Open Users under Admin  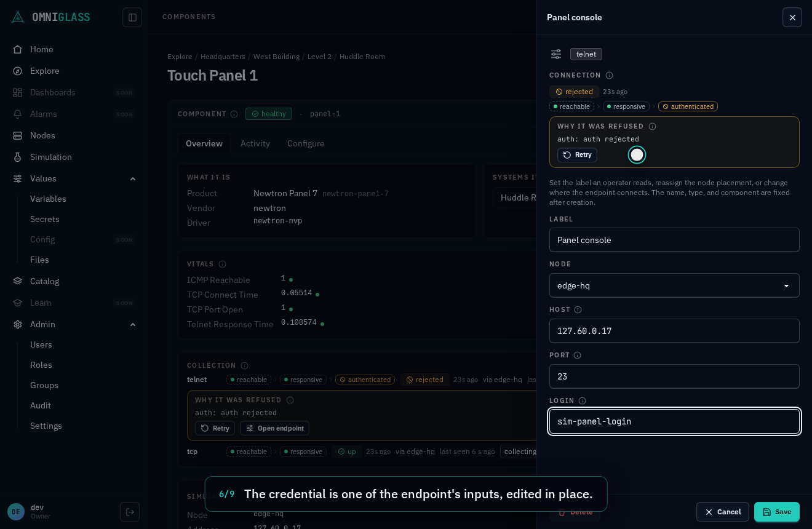click(41, 344)
